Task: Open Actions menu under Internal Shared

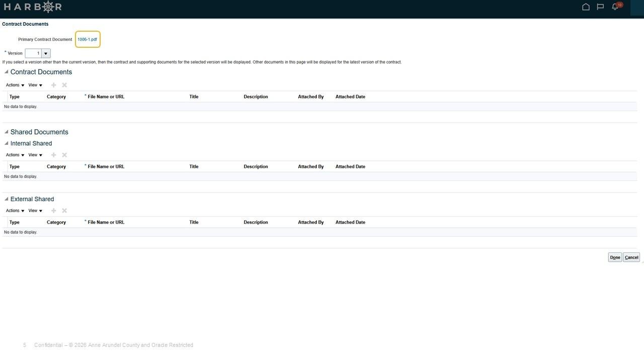Action: coord(15,155)
